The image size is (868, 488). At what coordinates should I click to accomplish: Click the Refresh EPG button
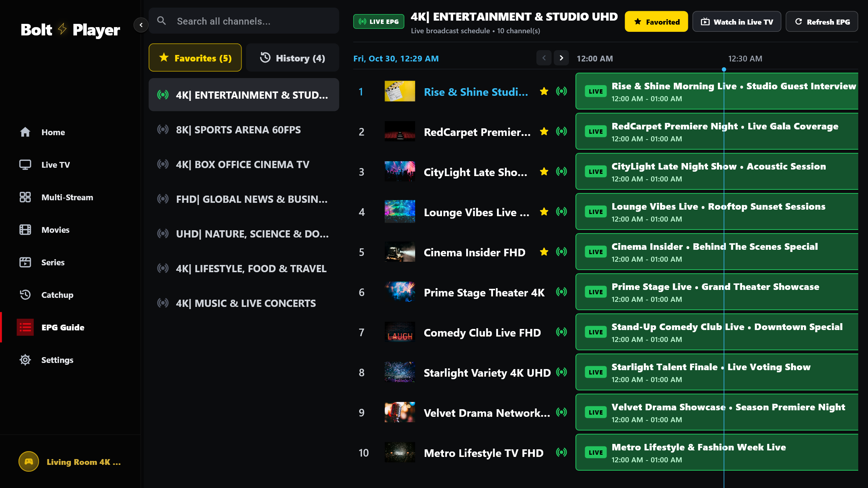tap(822, 22)
